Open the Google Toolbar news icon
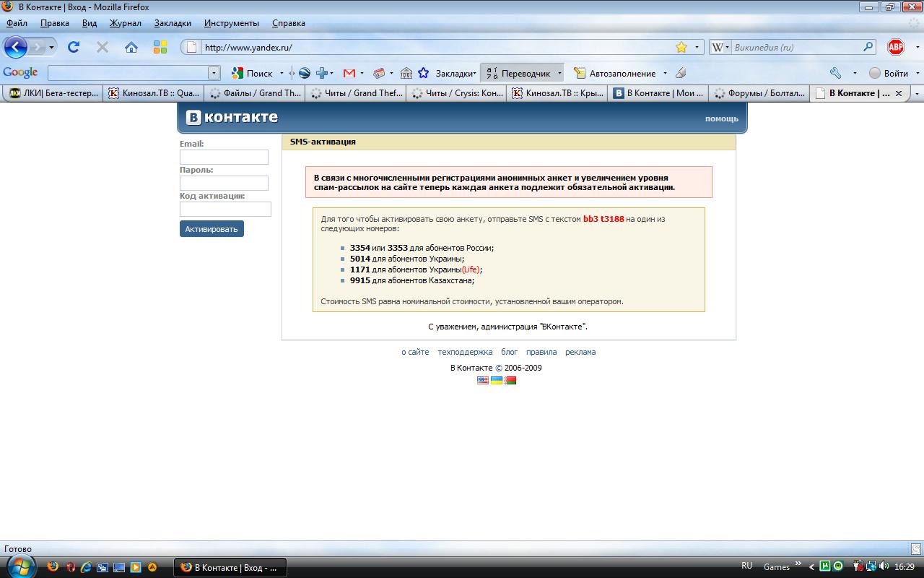Viewport: 924px width, 578px height. [379, 73]
